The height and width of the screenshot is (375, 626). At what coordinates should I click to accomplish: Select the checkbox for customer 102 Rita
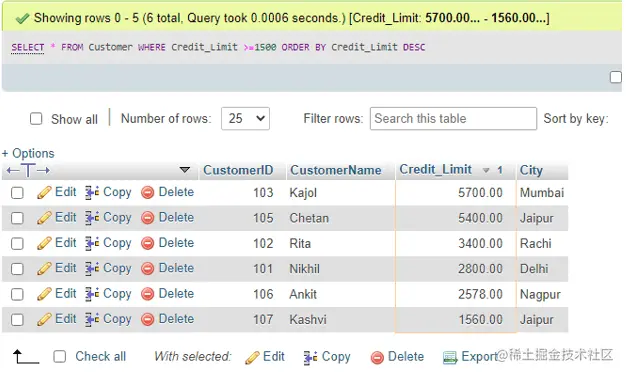17,244
